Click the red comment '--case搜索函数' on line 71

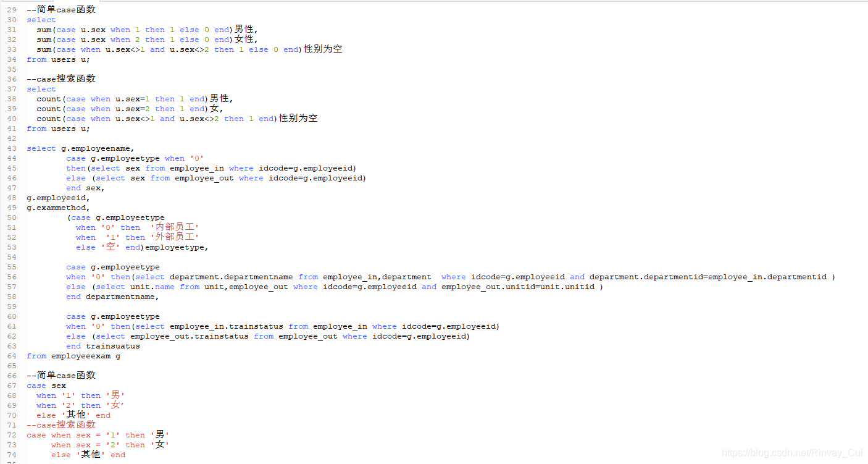(61, 425)
